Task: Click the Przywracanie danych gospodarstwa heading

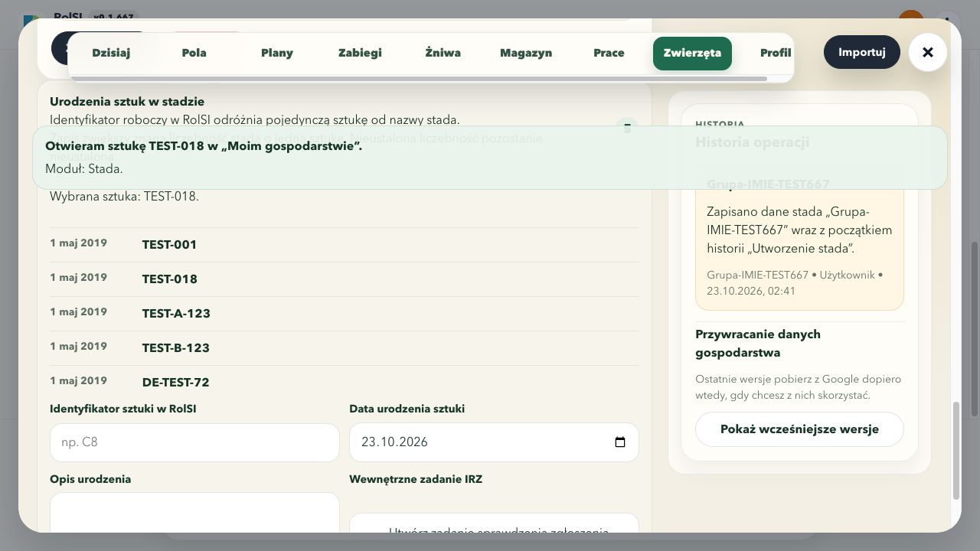Action: coord(758,344)
